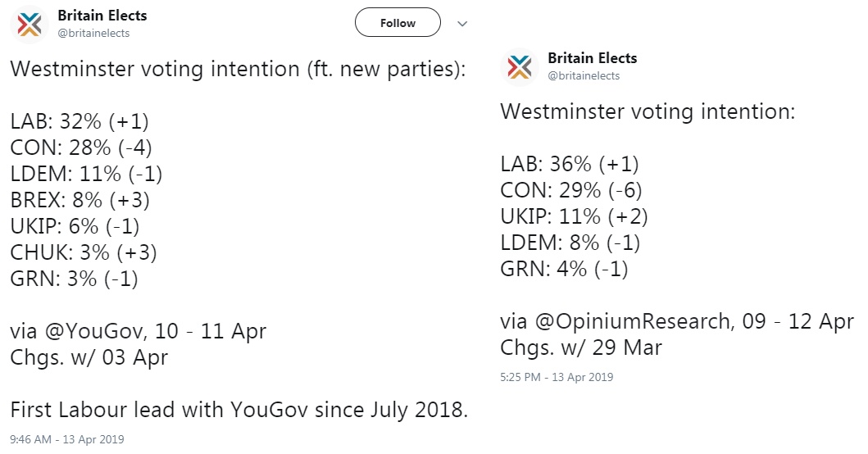Click the First Labour lead with YouGov sentence
The width and height of the screenshot is (868, 454).
coord(239,411)
